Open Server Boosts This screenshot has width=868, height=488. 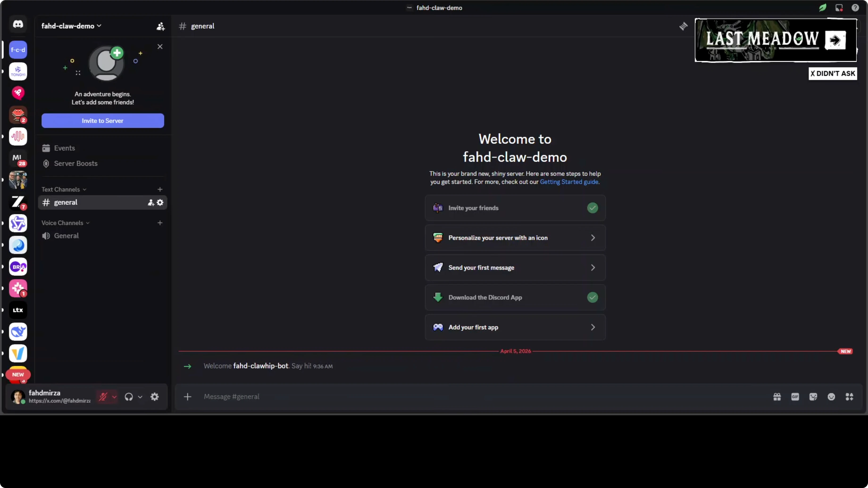click(x=75, y=163)
